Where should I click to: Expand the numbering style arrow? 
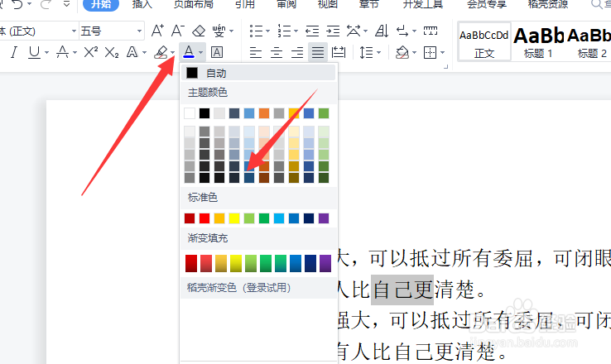click(296, 31)
